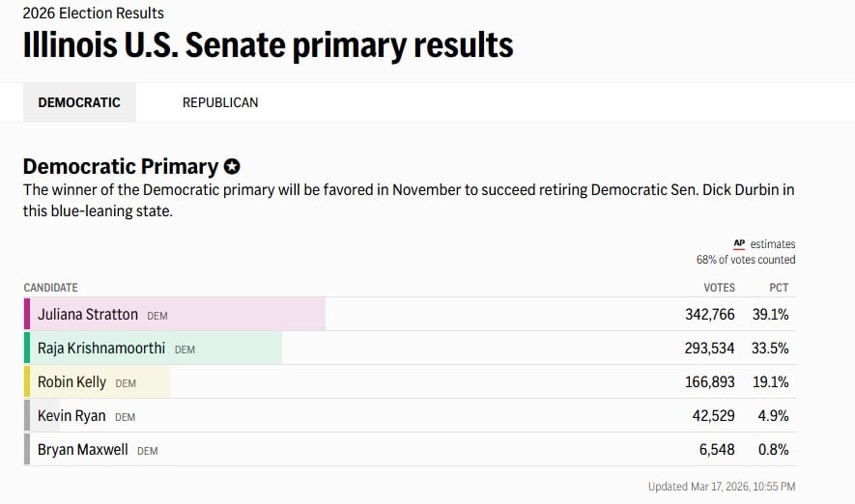This screenshot has height=504, width=855.
Task: Click candidate name Juliana Stratton
Action: tap(88, 315)
